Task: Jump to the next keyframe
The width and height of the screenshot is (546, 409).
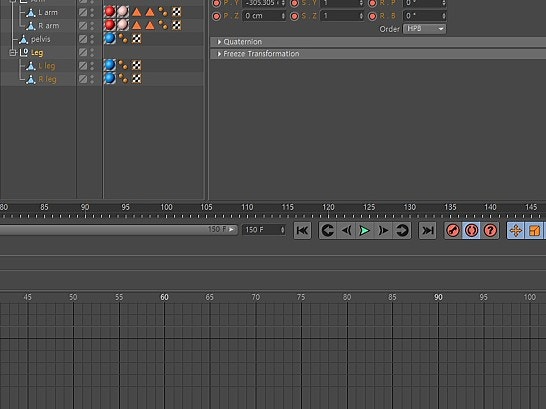Action: [402, 230]
